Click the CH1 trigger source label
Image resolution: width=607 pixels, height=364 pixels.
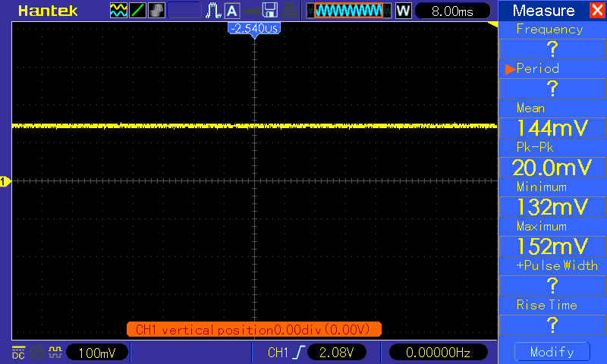[278, 353]
